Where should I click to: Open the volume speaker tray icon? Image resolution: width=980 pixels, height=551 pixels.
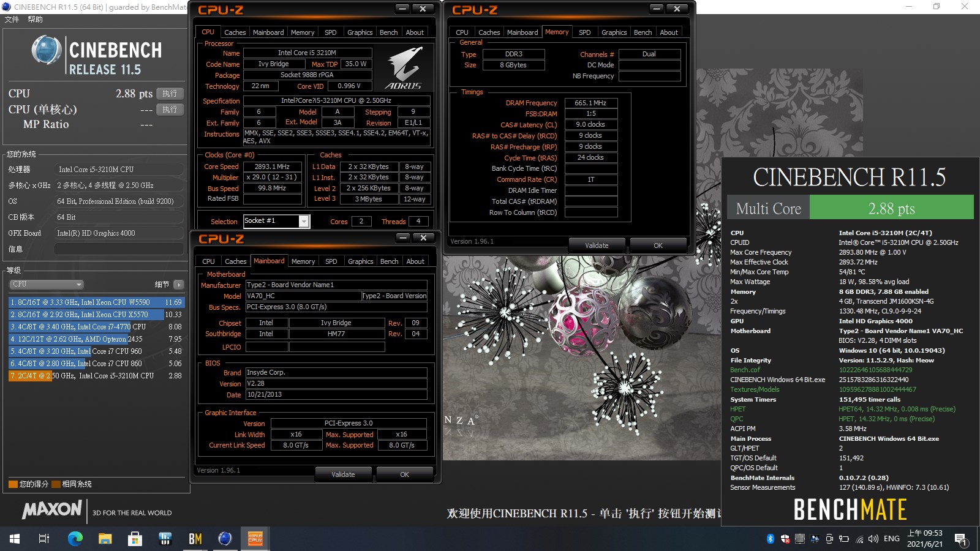(x=873, y=539)
